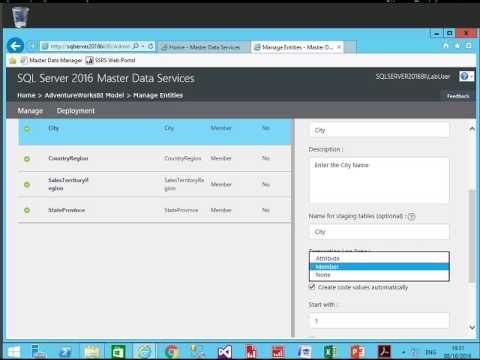
Task: Switch to Home - Master Data Services tab
Action: (x=204, y=47)
